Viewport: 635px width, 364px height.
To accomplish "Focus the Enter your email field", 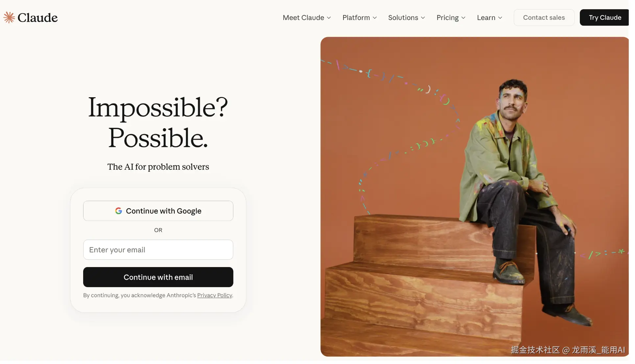I will [158, 250].
